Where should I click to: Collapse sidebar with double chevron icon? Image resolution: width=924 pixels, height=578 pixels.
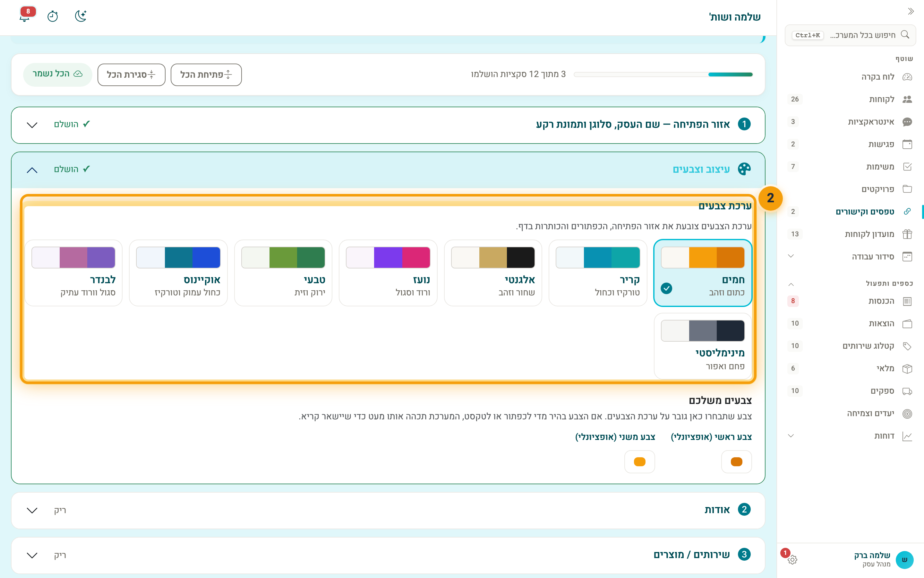(911, 11)
